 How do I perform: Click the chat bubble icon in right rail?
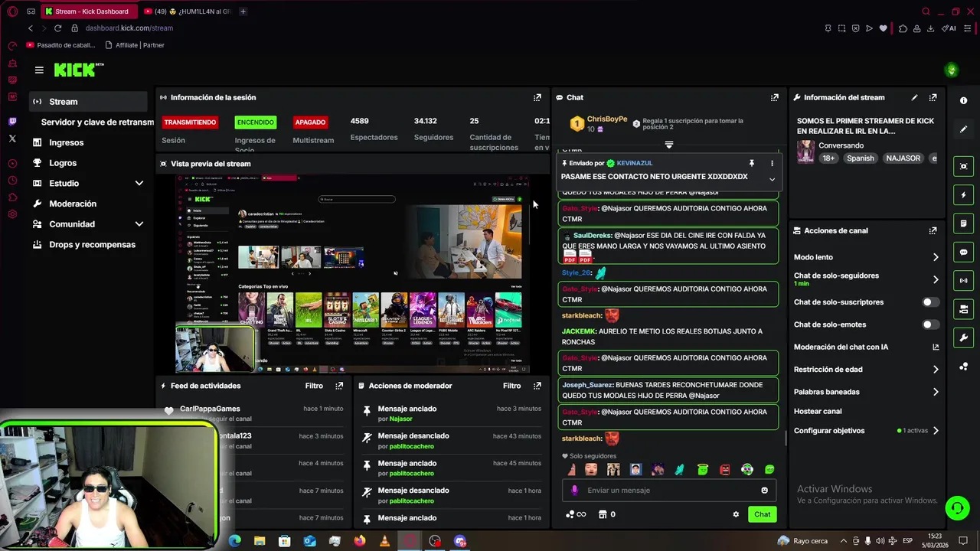coord(963,253)
